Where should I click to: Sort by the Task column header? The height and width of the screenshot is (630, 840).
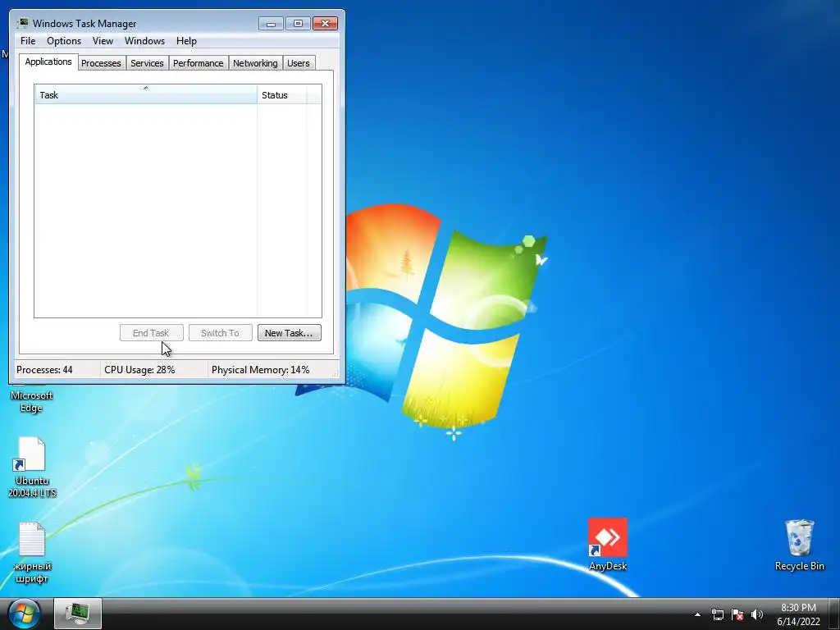(x=146, y=95)
